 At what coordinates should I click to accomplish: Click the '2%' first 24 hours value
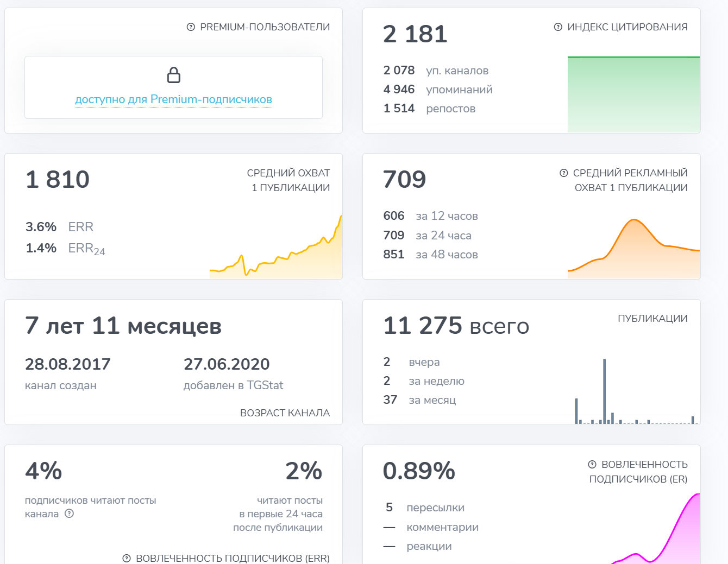304,471
